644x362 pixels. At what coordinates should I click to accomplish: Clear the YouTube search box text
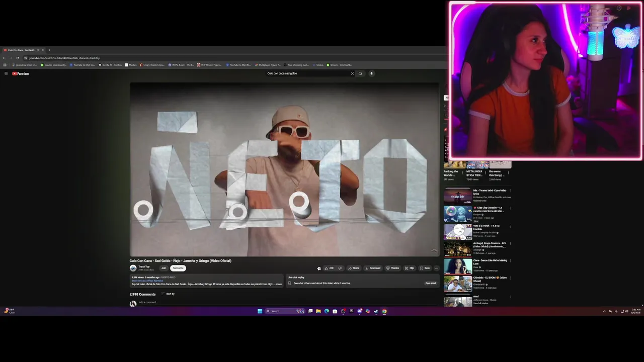click(352, 73)
